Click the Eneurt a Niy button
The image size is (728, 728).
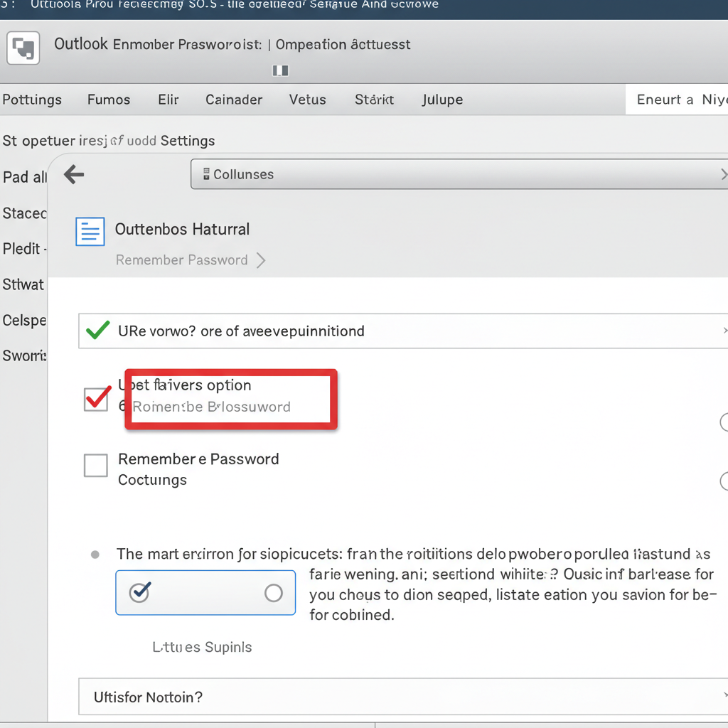point(677,100)
